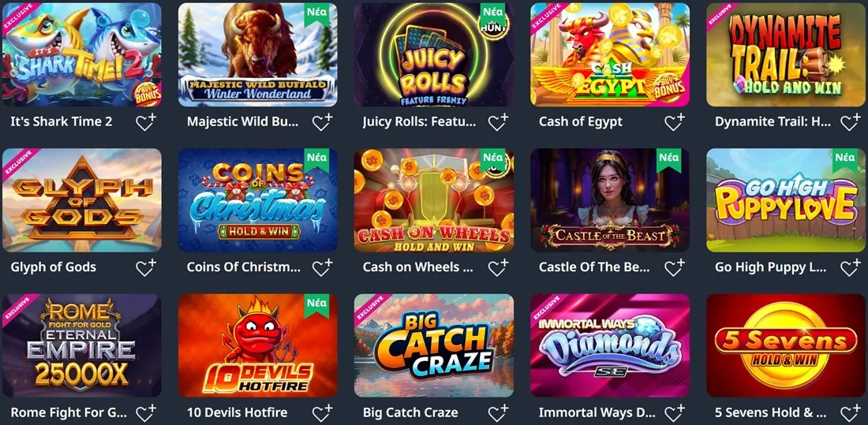Click the heart icon next to Juicy Rolls
This screenshot has height=425, width=868.
498,121
